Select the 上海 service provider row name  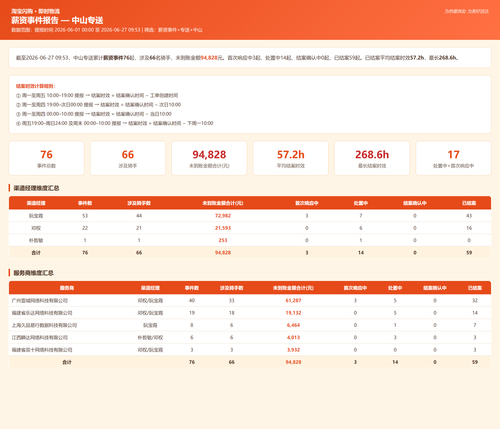[44, 325]
